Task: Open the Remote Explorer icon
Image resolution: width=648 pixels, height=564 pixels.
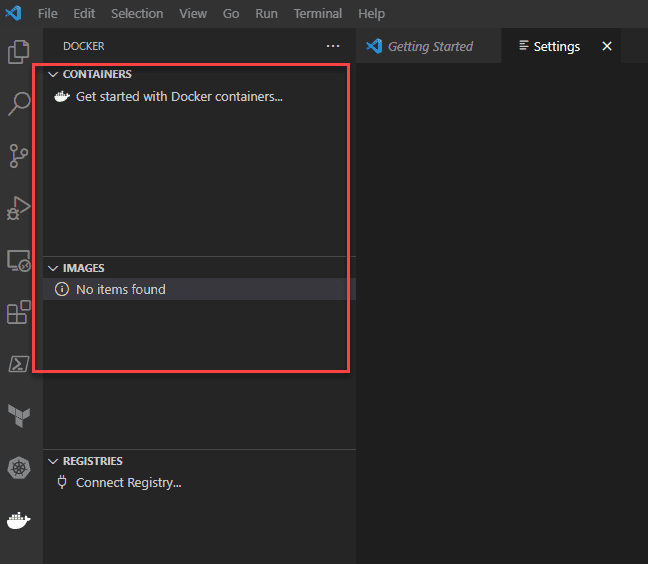Action: coord(19,260)
